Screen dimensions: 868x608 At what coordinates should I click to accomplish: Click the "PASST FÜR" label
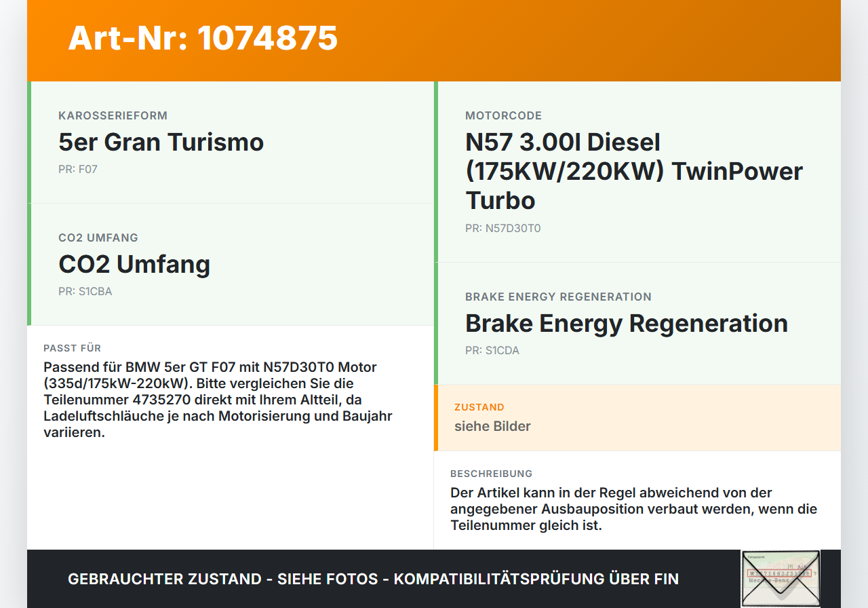point(73,348)
